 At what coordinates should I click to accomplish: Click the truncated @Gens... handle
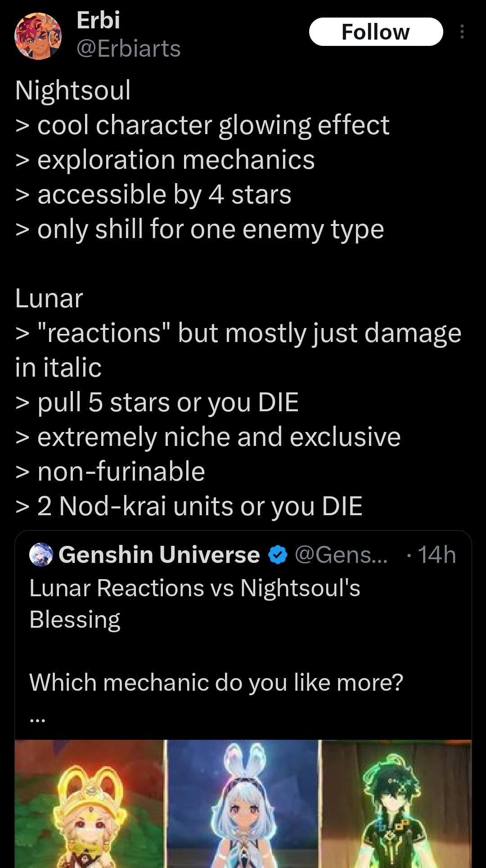coord(341,554)
